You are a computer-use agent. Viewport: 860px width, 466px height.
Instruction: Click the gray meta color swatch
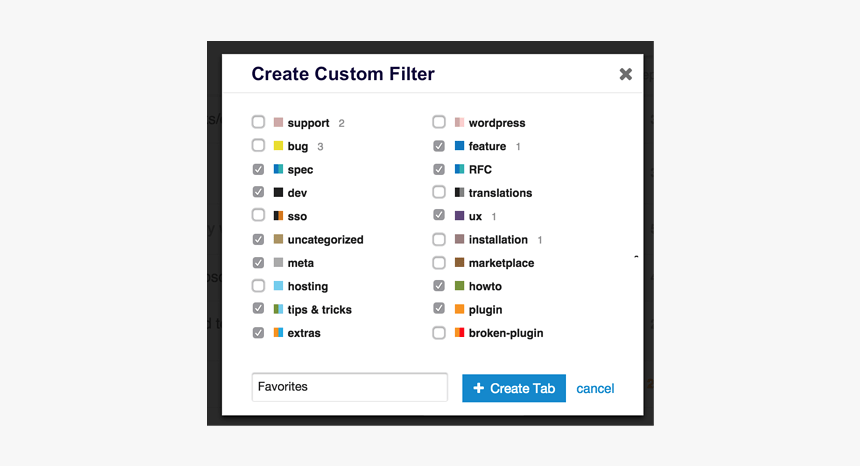[279, 263]
